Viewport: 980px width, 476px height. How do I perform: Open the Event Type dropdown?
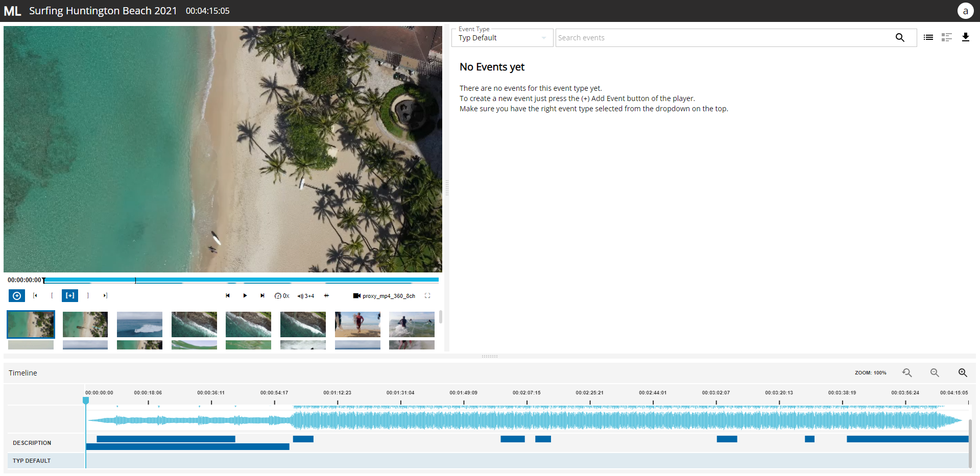point(502,38)
